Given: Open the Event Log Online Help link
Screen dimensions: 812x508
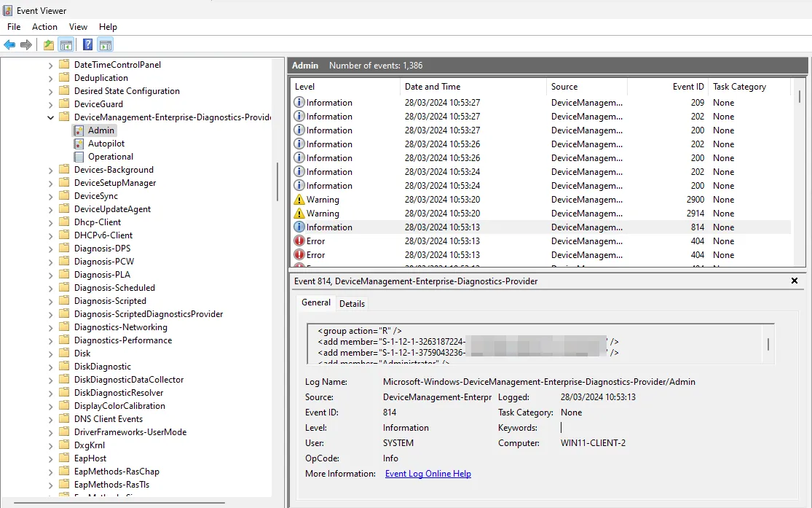Looking at the screenshot, I should 427,474.
